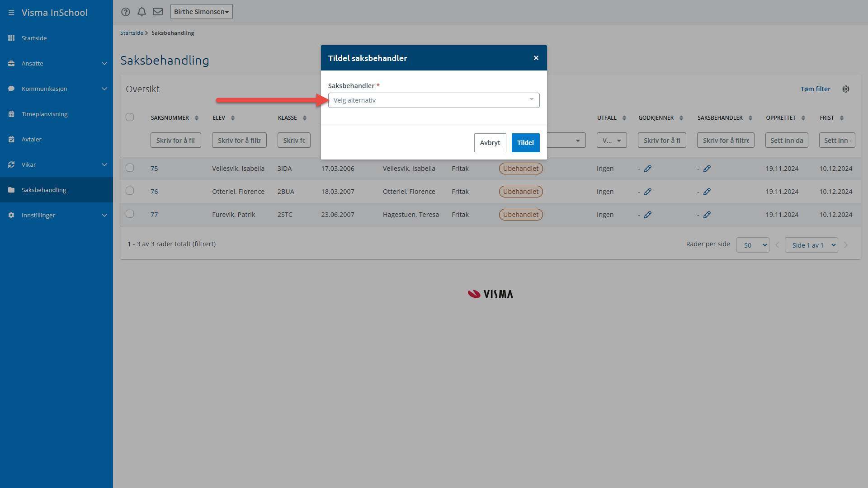Viewport: 868px width, 488px height.
Task: Tick the checkbox for case 75
Action: point(130,168)
